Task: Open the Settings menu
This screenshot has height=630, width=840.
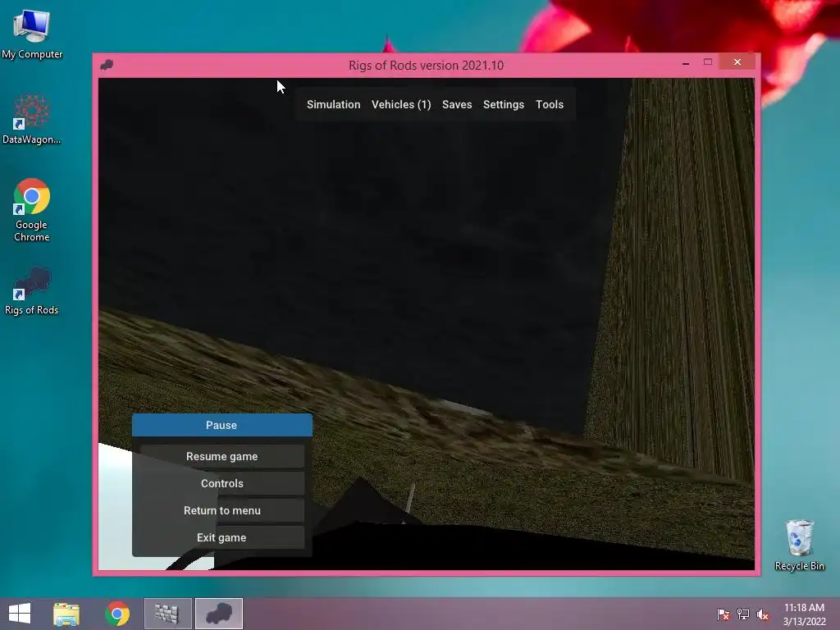Action: click(x=504, y=104)
